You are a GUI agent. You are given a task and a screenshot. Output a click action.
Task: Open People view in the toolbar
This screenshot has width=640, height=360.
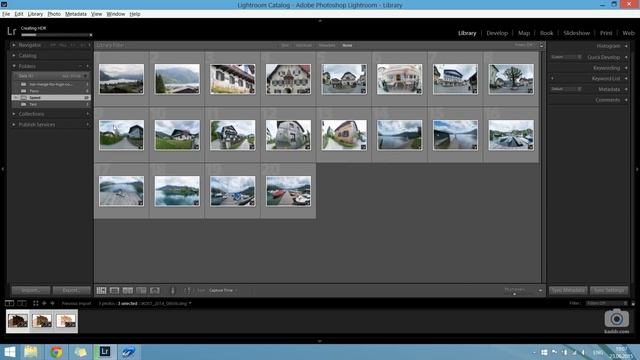[155, 290]
